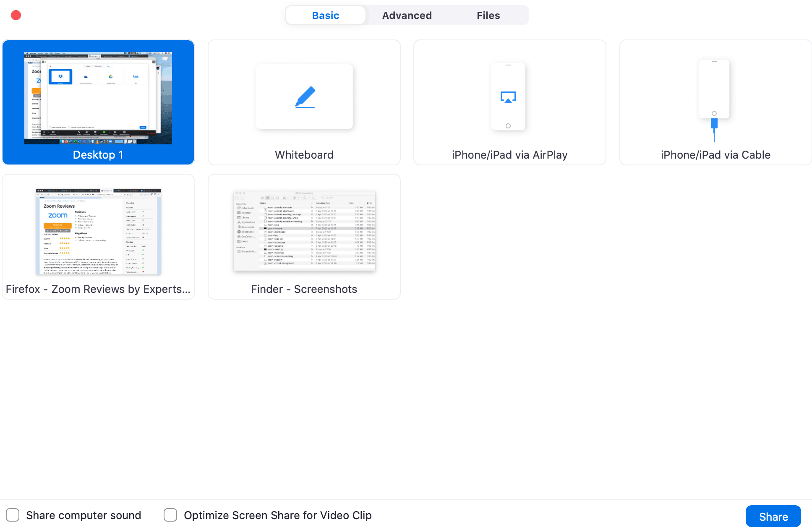
Task: Click the red close window button
Action: (16, 15)
